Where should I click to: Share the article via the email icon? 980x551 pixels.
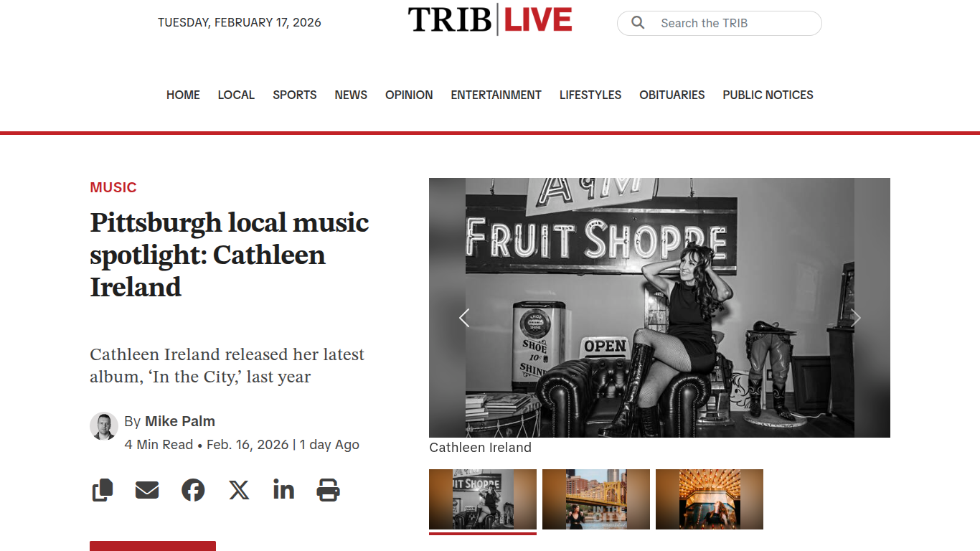click(147, 490)
